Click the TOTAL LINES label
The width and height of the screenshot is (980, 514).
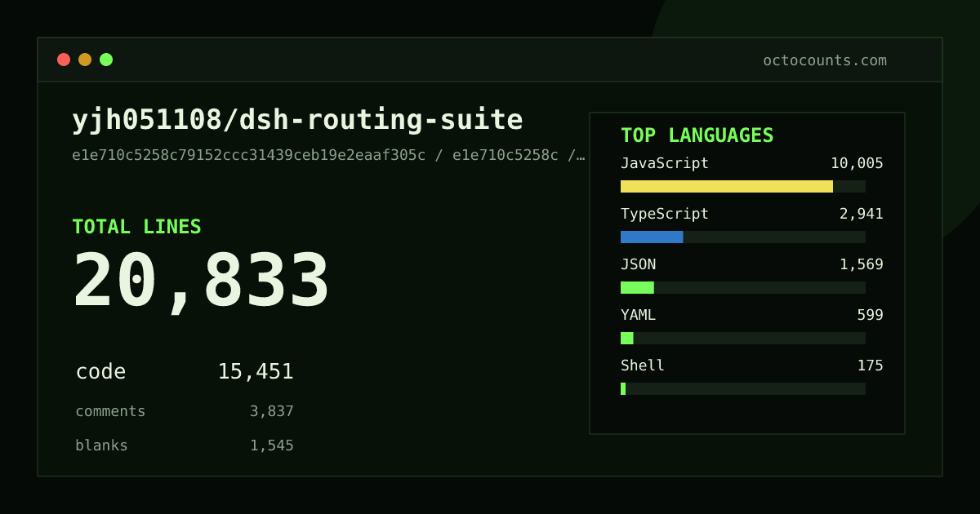coord(136,227)
